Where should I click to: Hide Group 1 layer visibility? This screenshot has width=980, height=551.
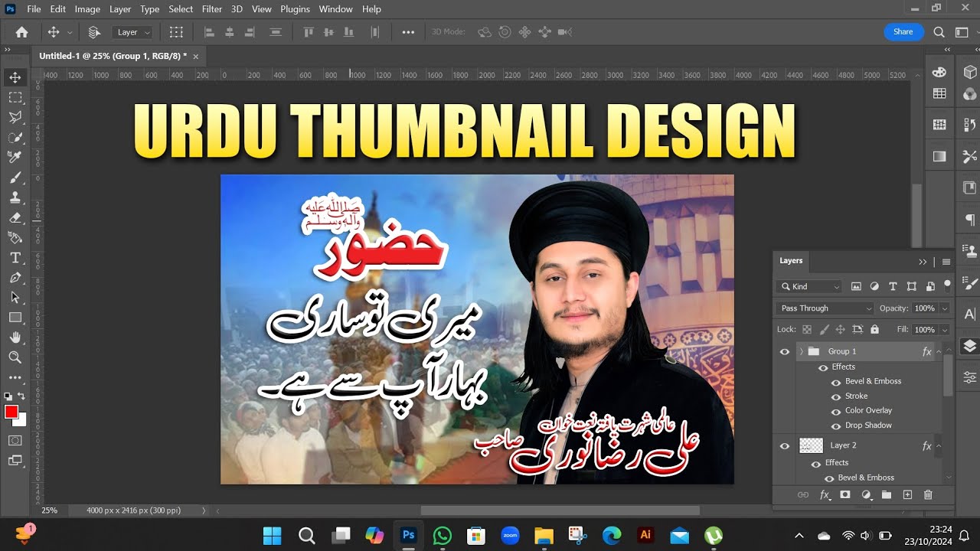[x=785, y=352]
